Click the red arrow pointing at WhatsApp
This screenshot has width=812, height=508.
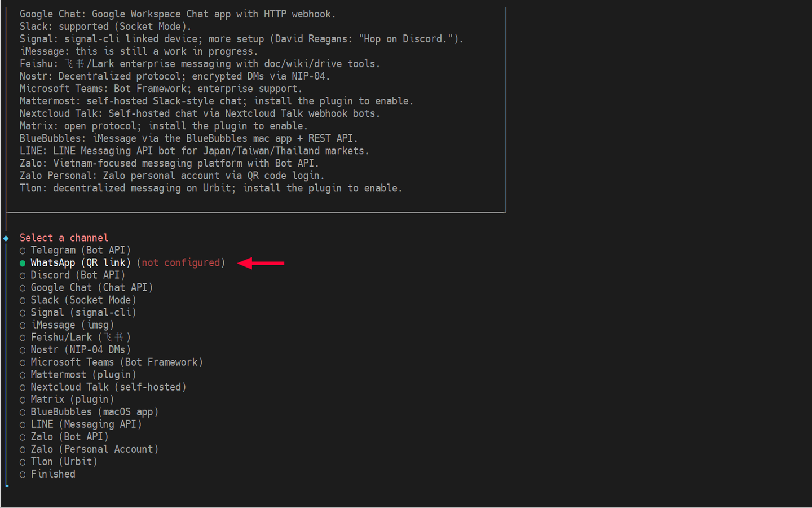[261, 263]
